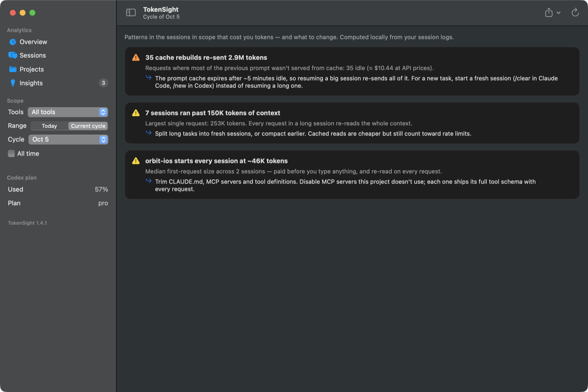Screen dimensions: 588x392
Task: Enable the All time checkbox
Action: [x=11, y=154]
